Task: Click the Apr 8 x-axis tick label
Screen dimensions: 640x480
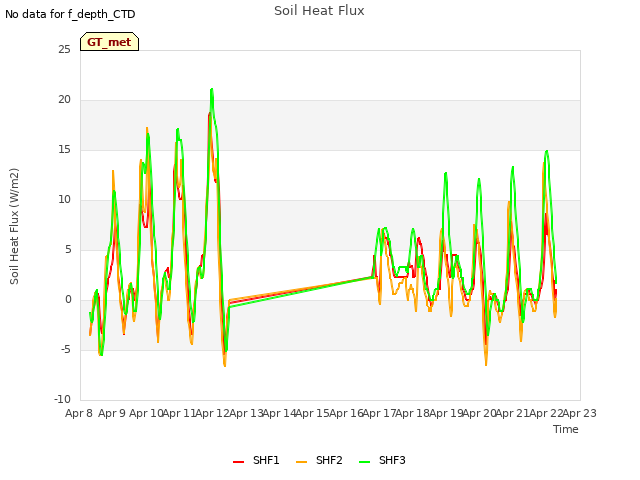Action: click(79, 413)
